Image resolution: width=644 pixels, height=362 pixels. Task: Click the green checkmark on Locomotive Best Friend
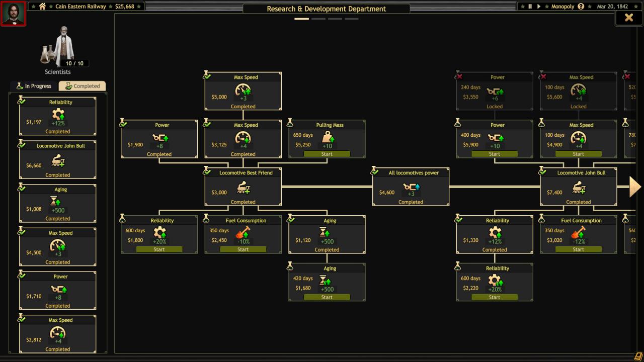pos(207,172)
